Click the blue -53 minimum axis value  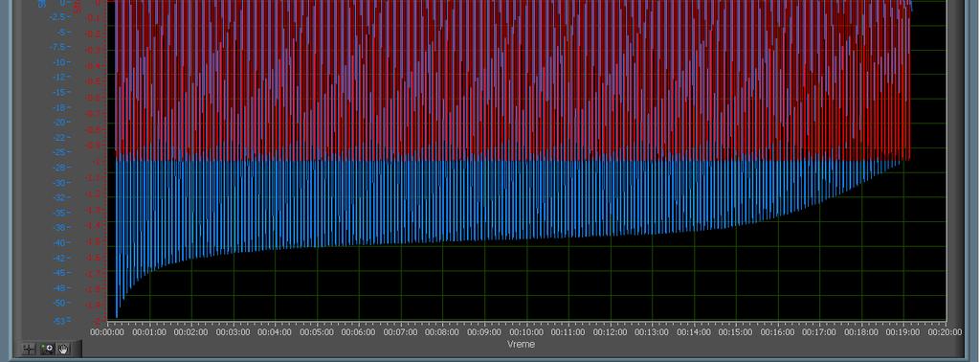tap(61, 321)
